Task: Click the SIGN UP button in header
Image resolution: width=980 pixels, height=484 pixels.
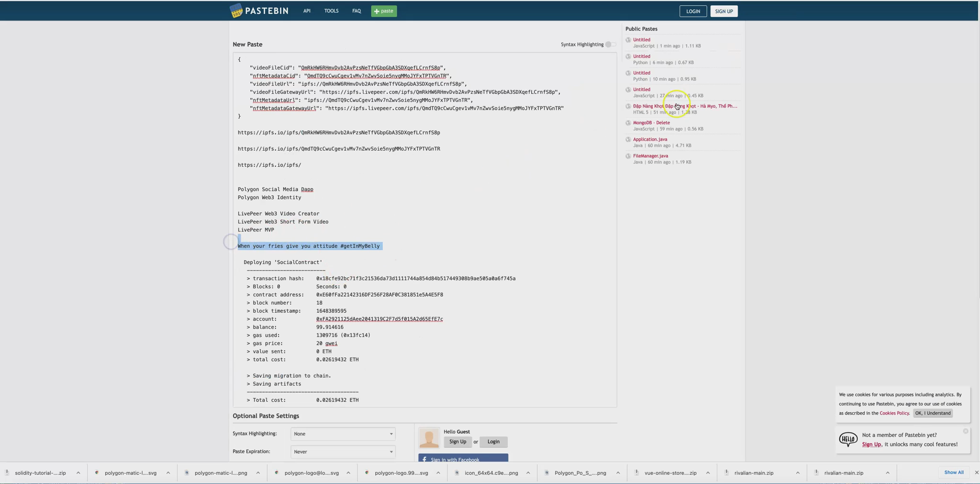Action: tap(724, 11)
